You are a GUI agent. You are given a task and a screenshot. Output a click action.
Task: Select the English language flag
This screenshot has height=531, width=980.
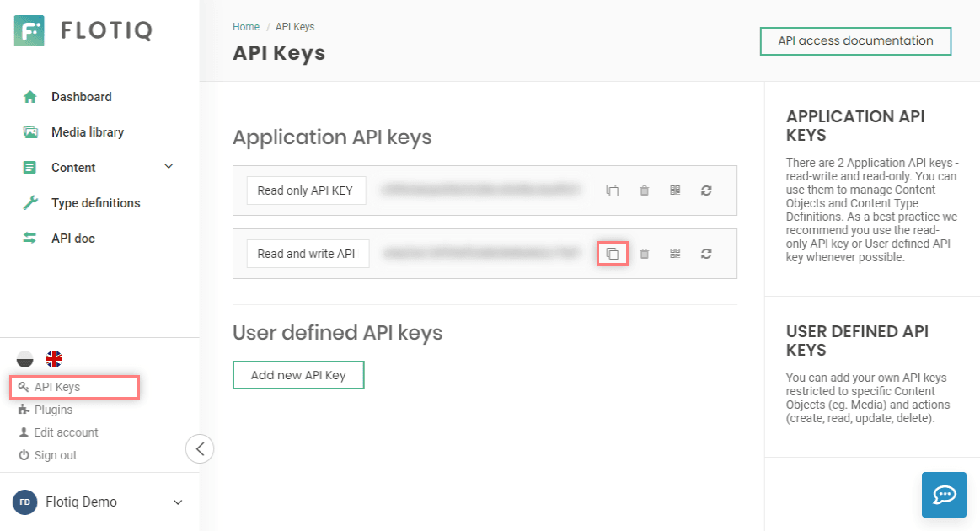(55, 359)
